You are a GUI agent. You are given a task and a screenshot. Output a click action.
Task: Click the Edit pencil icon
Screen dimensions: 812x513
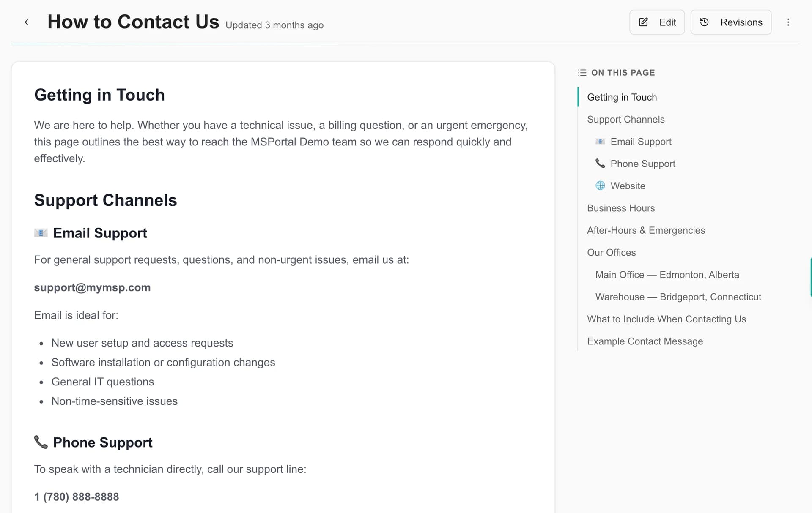643,22
